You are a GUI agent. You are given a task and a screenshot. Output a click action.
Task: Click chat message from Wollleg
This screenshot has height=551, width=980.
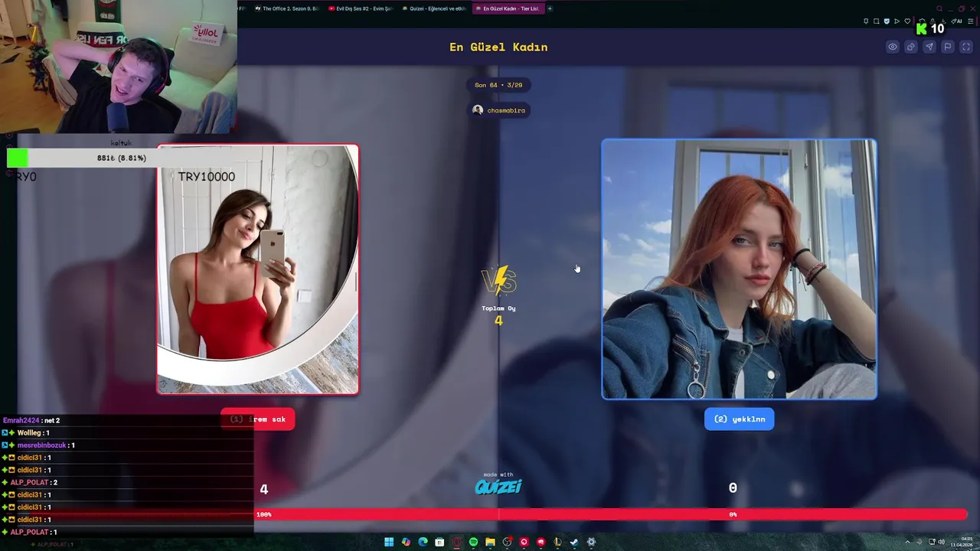(x=26, y=432)
